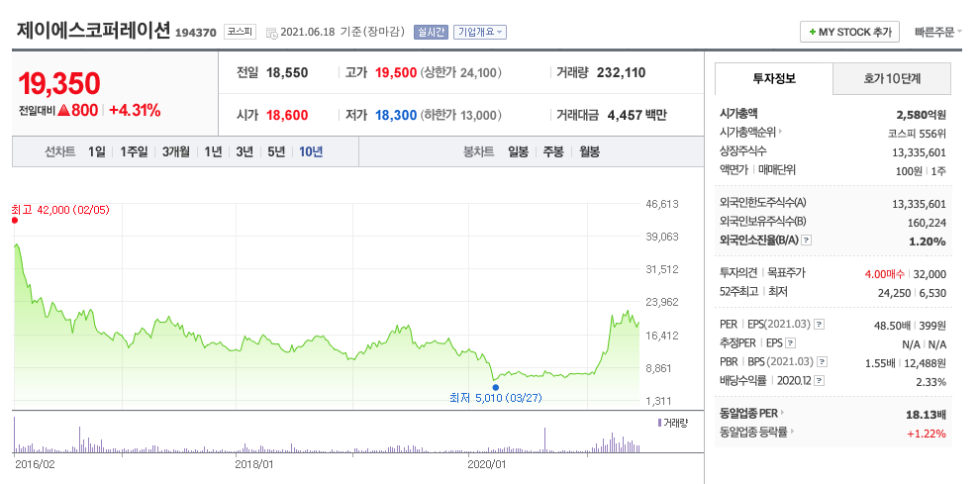Click the 동일업종 PER link

tap(748, 413)
